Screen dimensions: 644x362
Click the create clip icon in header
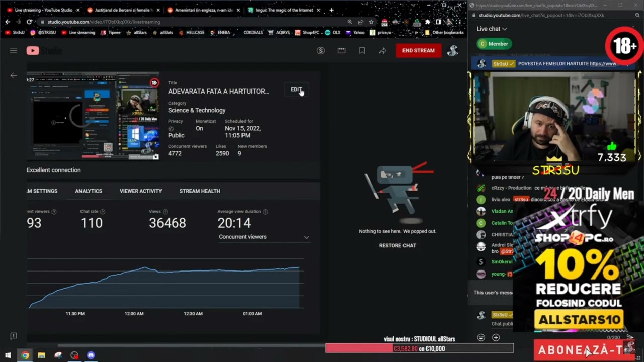[341, 50]
